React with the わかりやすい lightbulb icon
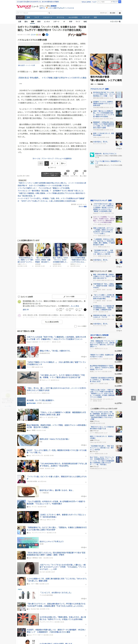Screen dimensions: 138x644 click(x=74, y=173)
